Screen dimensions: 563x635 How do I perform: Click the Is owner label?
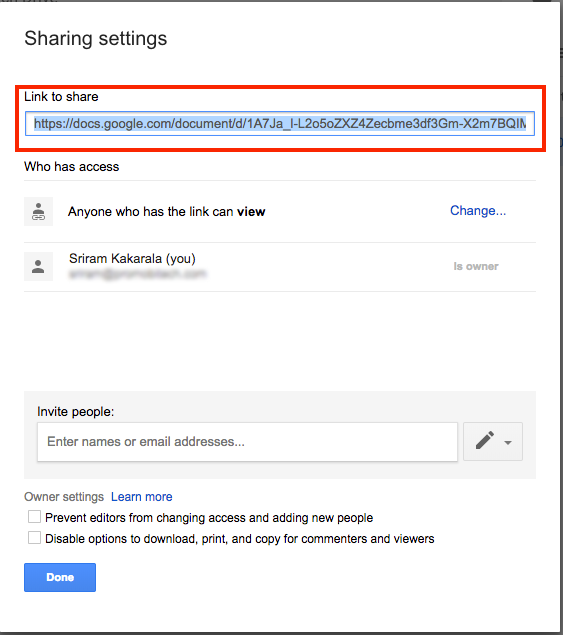pyautogui.click(x=476, y=266)
